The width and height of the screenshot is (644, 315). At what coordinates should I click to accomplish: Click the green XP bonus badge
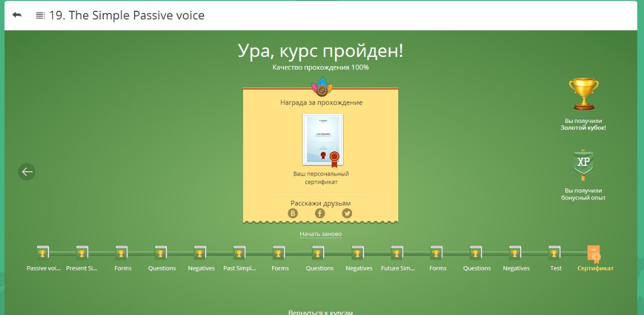tap(583, 165)
